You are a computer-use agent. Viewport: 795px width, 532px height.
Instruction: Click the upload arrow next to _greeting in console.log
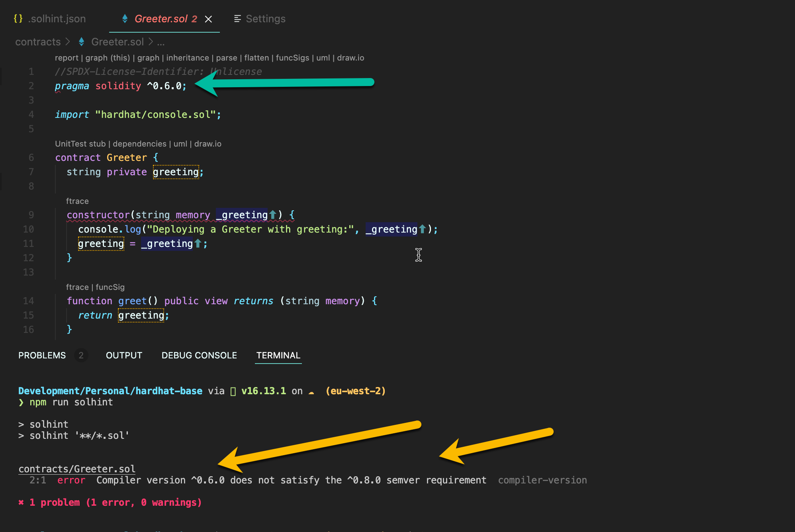point(422,229)
